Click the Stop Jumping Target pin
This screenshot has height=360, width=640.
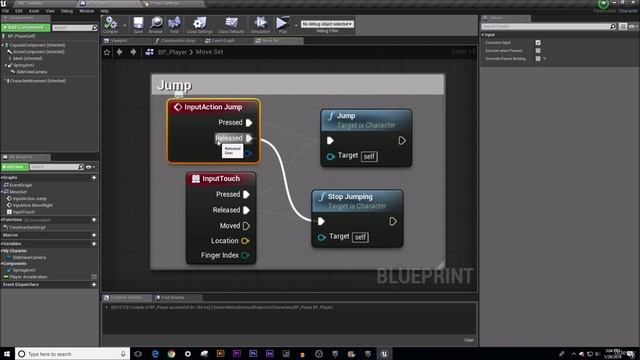(x=322, y=237)
